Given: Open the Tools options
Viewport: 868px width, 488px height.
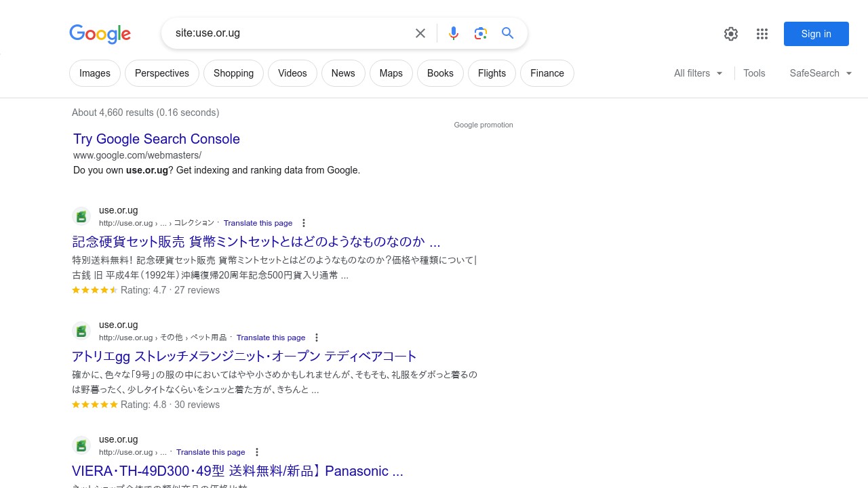Looking at the screenshot, I should tap(754, 73).
